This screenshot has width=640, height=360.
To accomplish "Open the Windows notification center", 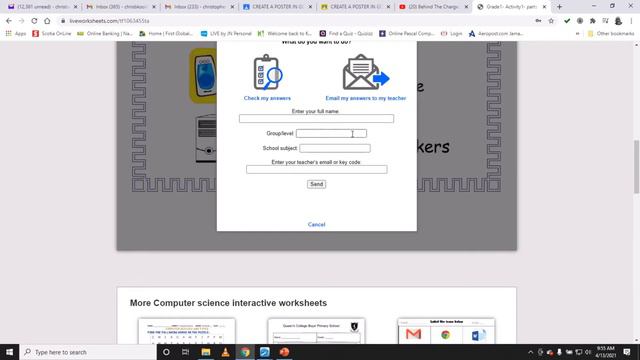I will coord(627,352).
